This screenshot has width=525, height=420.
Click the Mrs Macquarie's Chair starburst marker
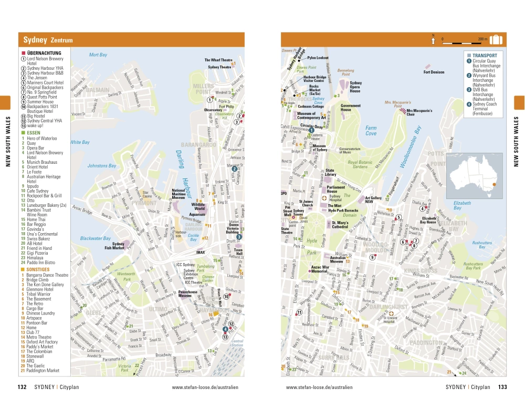pyautogui.click(x=403, y=111)
